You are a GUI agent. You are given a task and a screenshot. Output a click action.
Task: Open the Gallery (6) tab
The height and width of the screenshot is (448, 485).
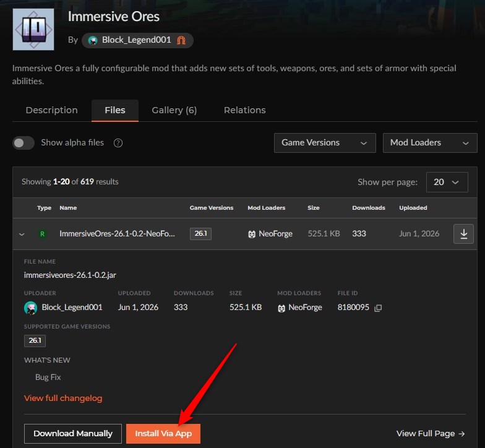coord(174,110)
